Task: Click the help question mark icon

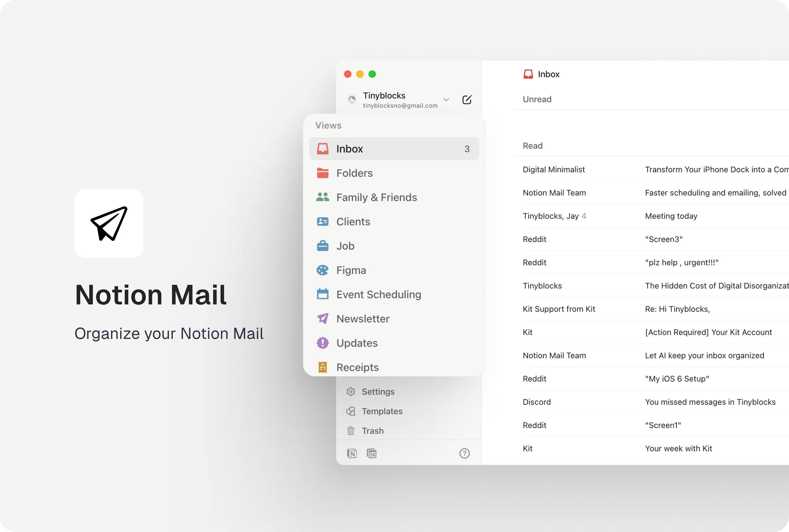Action: coord(465,453)
